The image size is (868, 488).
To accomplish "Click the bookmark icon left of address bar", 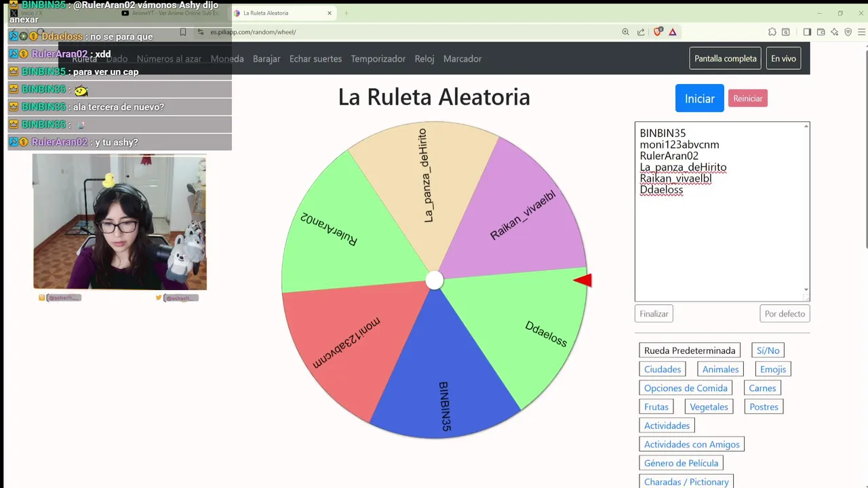I will pos(183,32).
